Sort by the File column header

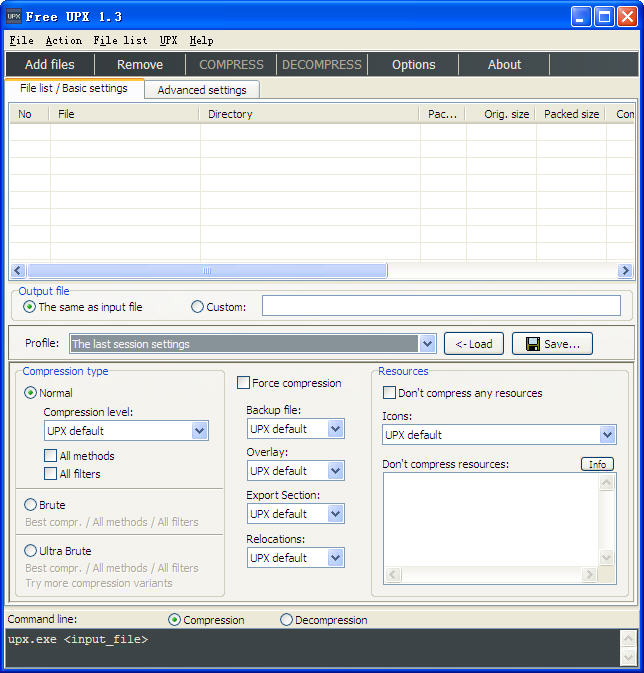point(125,114)
